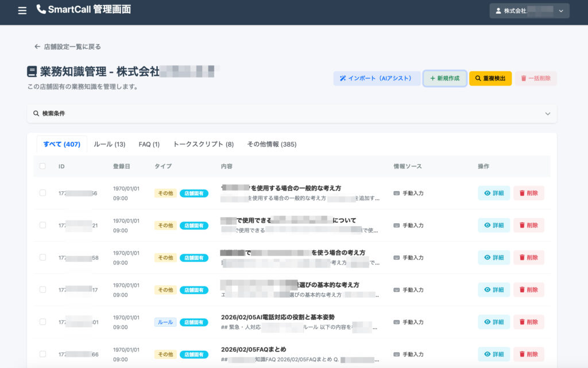Screen dimensions: 588x368
Task: Open the company account dropdown
Action: 529,11
